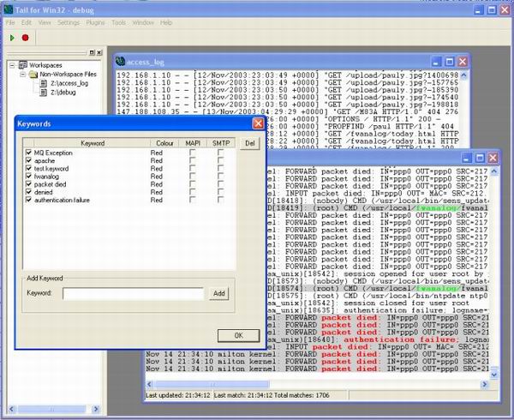Enable MAPI for apache keyword
This screenshot has width=514, height=420.
(193, 160)
